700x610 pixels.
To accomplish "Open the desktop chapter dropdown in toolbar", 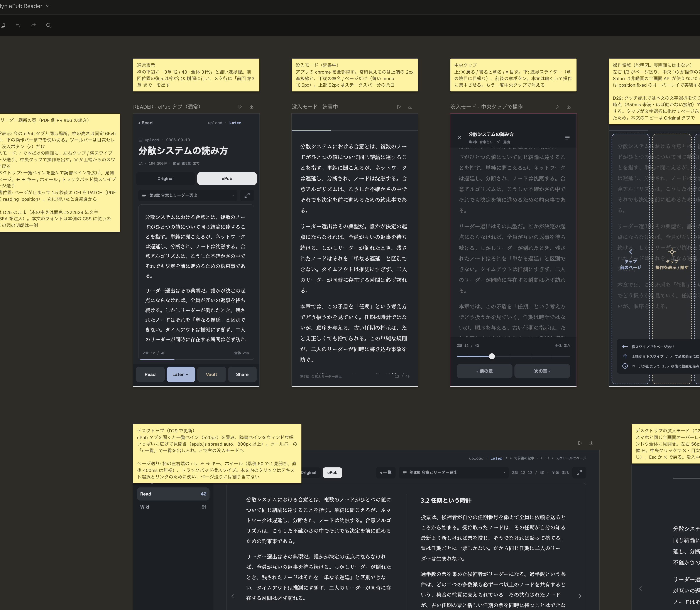I will pyautogui.click(x=453, y=472).
